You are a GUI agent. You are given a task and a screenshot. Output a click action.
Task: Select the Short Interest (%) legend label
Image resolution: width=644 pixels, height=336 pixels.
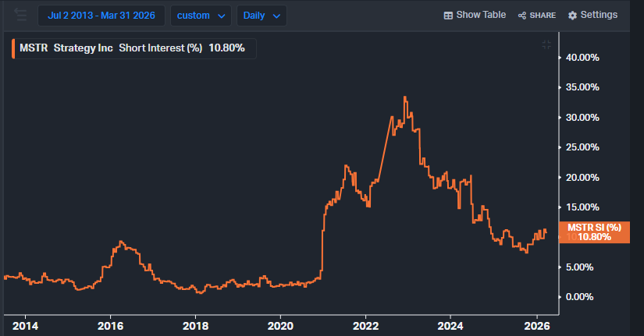click(160, 48)
